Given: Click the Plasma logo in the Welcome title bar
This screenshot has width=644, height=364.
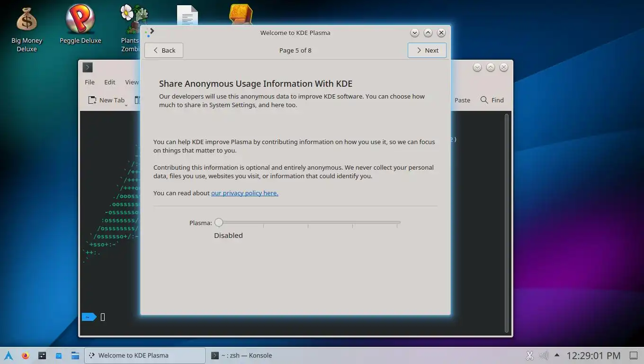Looking at the screenshot, I should pos(150,32).
